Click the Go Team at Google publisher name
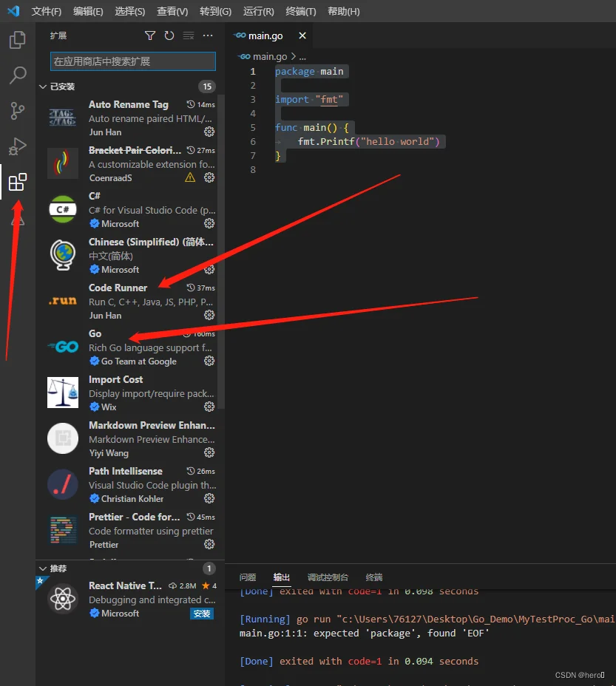 coord(139,361)
